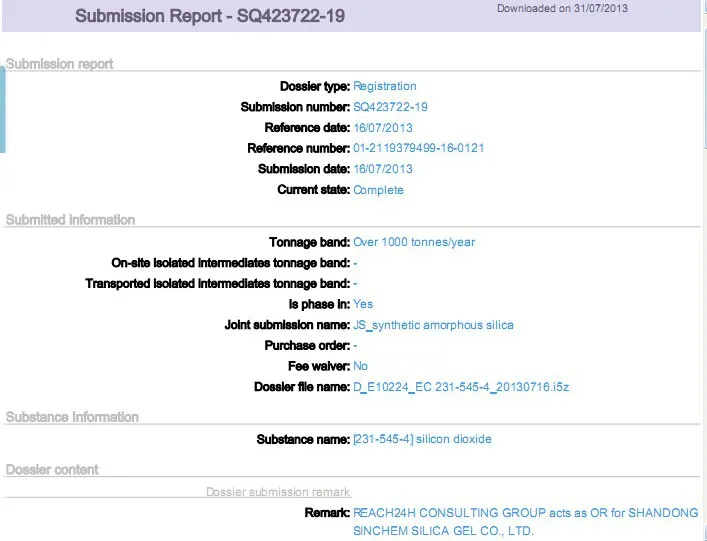Click the No value for Fee waiver
The image size is (707, 541).
(x=361, y=366)
